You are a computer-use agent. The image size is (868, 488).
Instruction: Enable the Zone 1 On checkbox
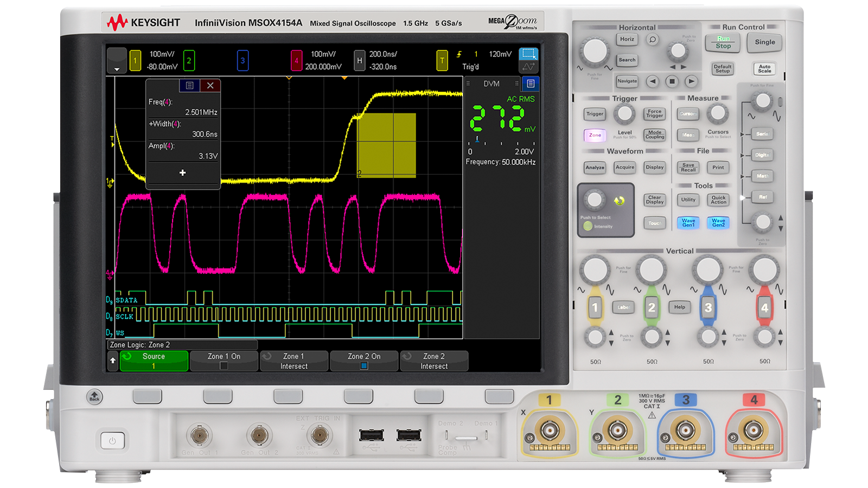224,366
